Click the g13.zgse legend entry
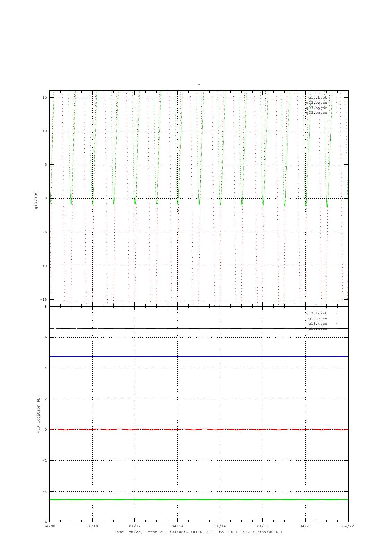 (318, 328)
